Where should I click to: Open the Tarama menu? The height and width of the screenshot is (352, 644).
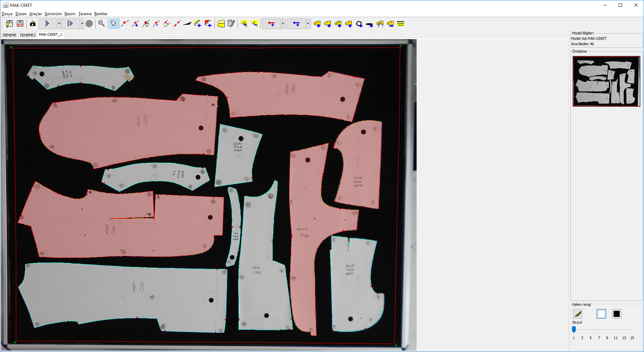tap(85, 14)
